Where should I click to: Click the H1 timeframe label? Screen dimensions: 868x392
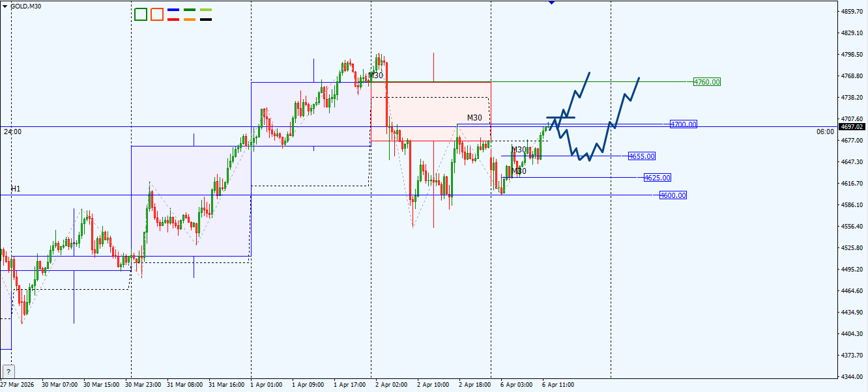16,189
